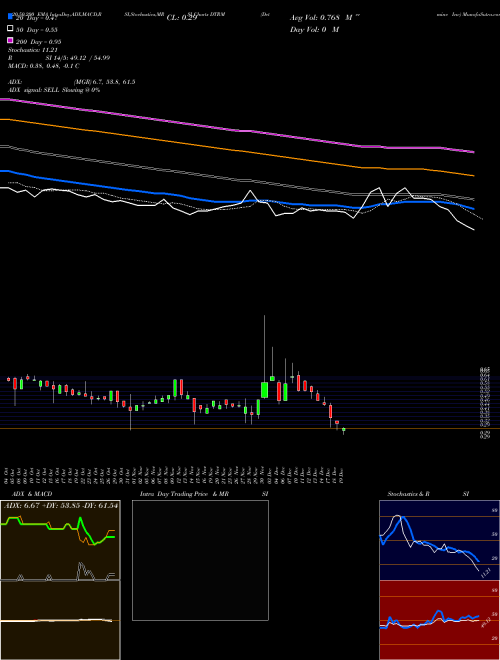Screen dimensions: 500x660
Task: Click the 'MACD: 0.38, 0.48, -0.1 C' line
Action: coord(44,66)
